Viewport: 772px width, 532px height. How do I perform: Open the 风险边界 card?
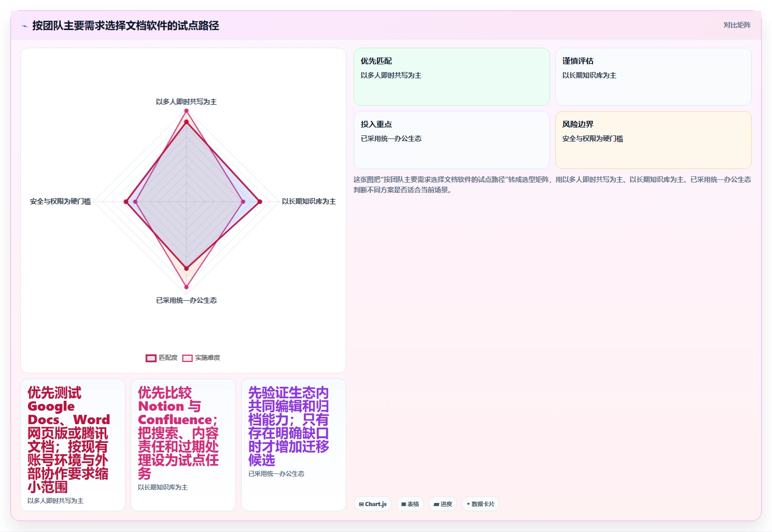[x=653, y=140]
